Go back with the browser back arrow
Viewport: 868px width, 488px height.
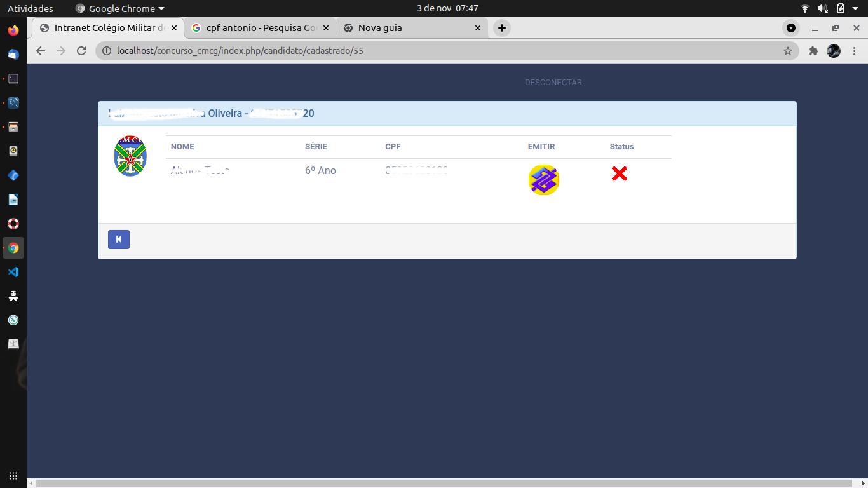[x=41, y=51]
